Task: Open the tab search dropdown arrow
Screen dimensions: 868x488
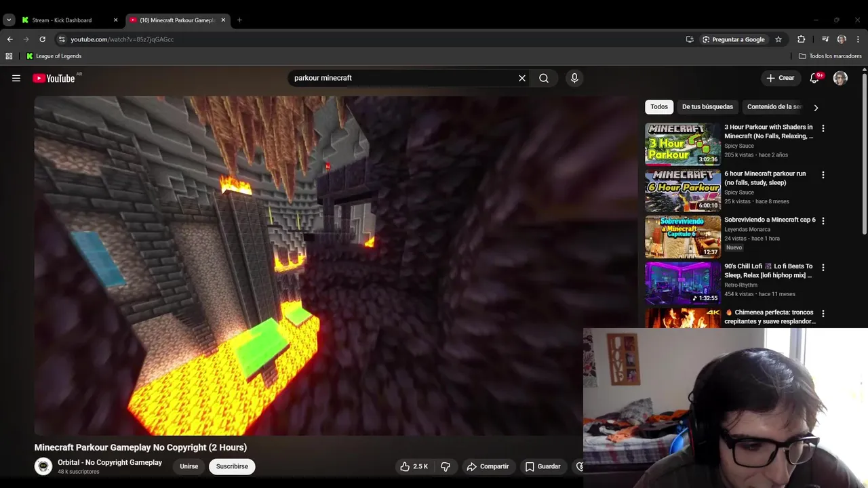Action: click(x=9, y=20)
